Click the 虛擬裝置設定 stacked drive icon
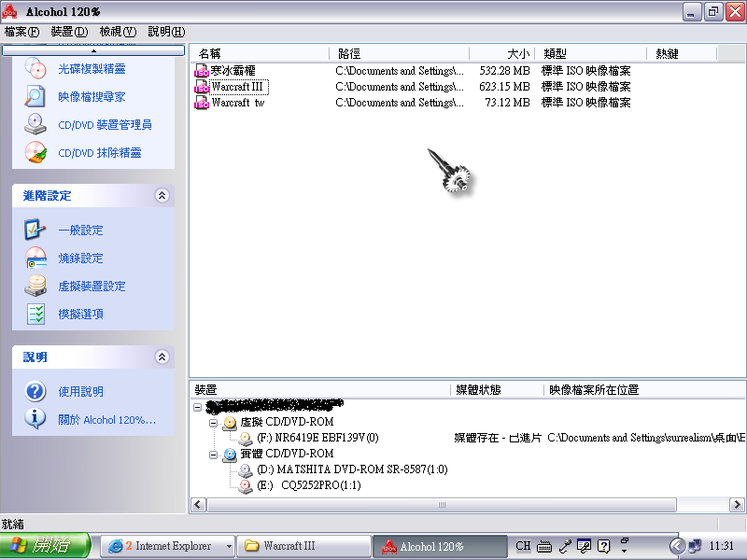The width and height of the screenshot is (747, 560). tap(35, 287)
